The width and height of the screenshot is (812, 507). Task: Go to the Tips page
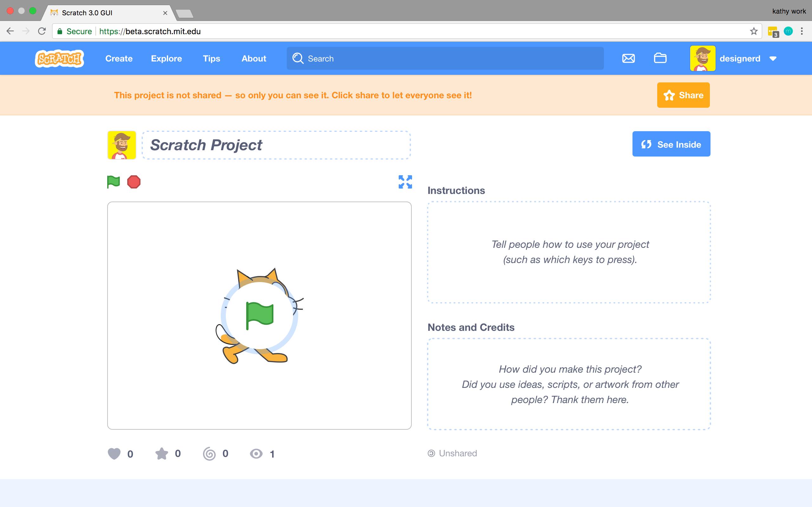pos(211,59)
